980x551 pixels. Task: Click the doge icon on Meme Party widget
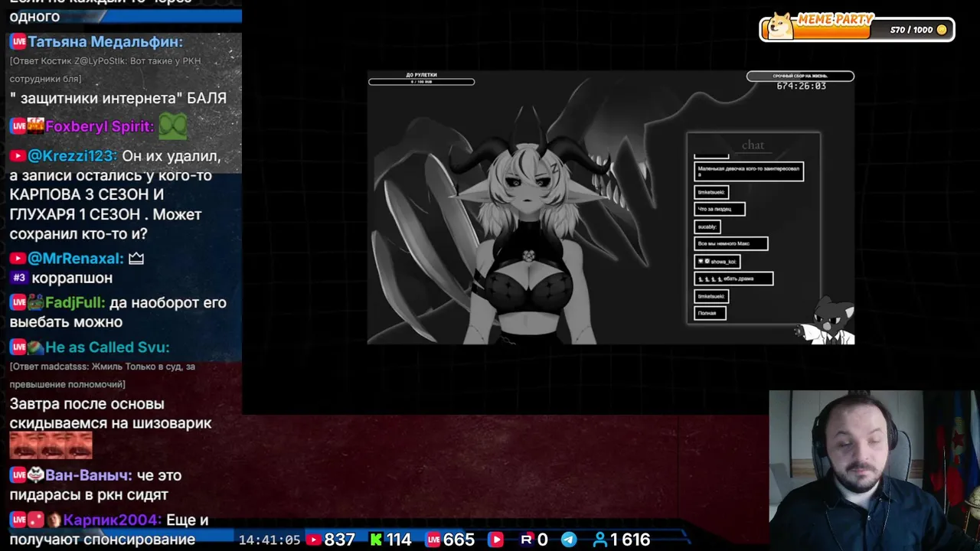pos(781,25)
